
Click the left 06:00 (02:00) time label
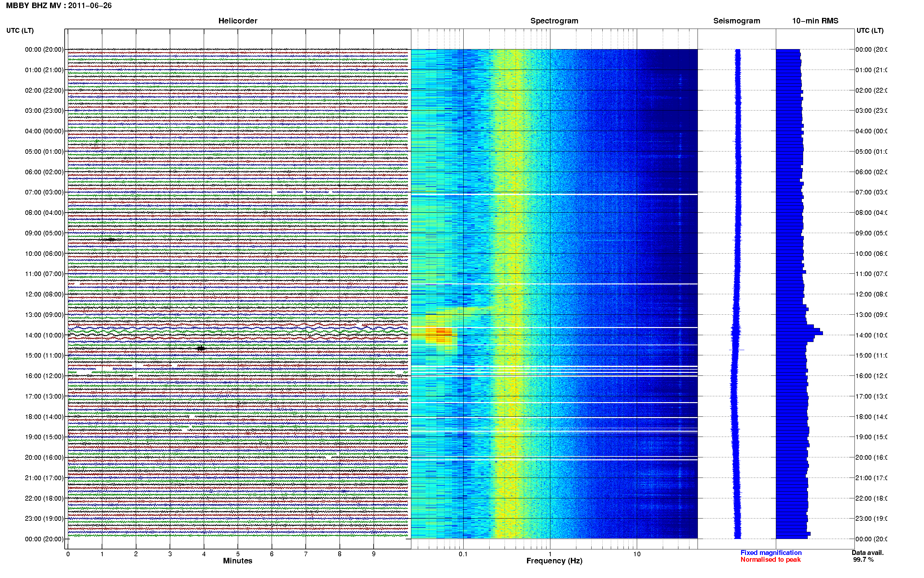(44, 172)
